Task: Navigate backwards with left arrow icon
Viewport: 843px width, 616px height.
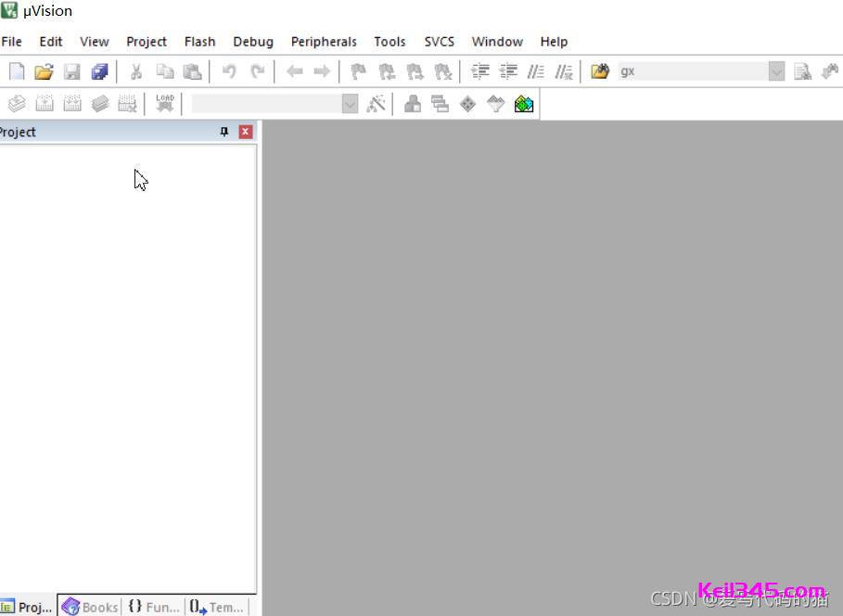Action: click(294, 71)
